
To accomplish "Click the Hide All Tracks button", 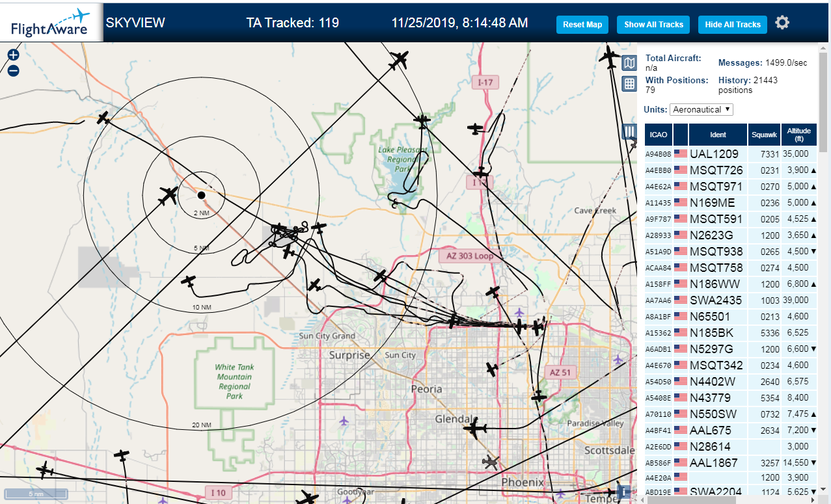I will (x=733, y=25).
